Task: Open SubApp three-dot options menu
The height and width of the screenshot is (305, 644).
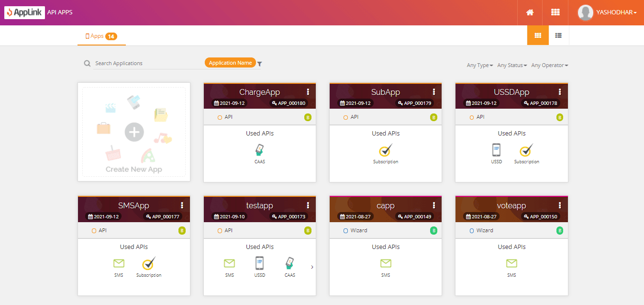Action: [x=434, y=92]
